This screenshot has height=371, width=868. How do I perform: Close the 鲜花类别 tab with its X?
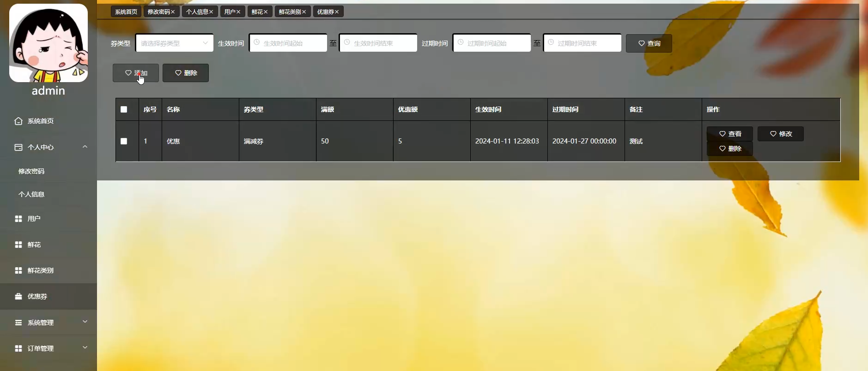(x=304, y=12)
